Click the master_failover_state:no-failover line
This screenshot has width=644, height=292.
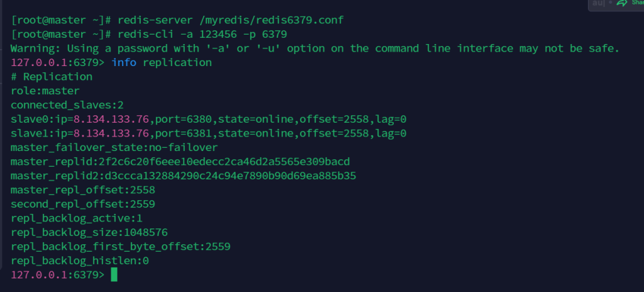pos(114,147)
